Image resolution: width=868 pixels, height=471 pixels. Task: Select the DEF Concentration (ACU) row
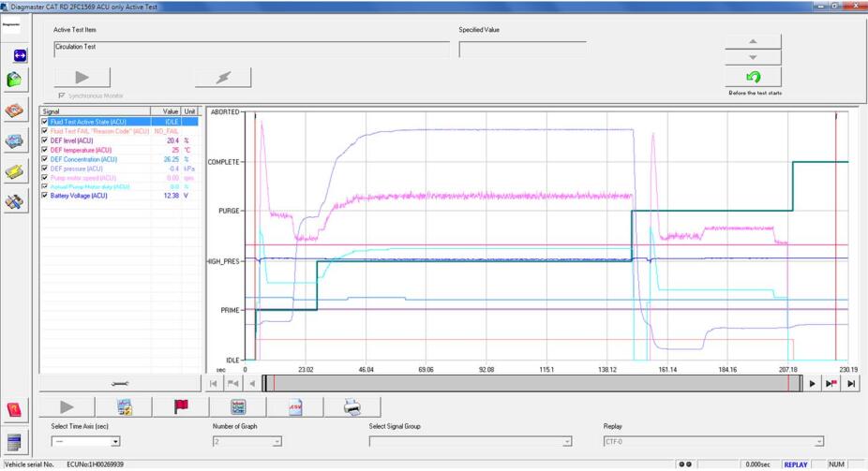pos(119,159)
